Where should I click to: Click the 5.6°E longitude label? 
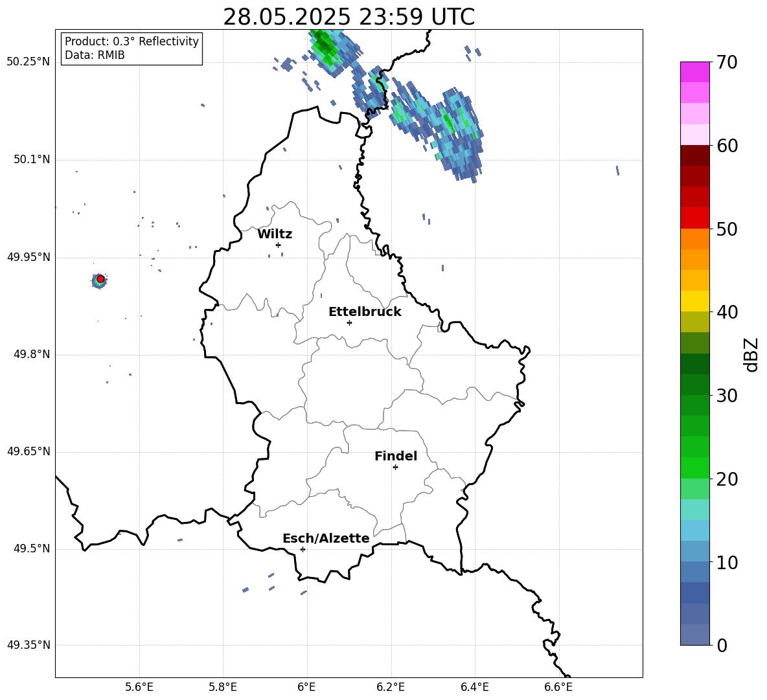[139, 687]
